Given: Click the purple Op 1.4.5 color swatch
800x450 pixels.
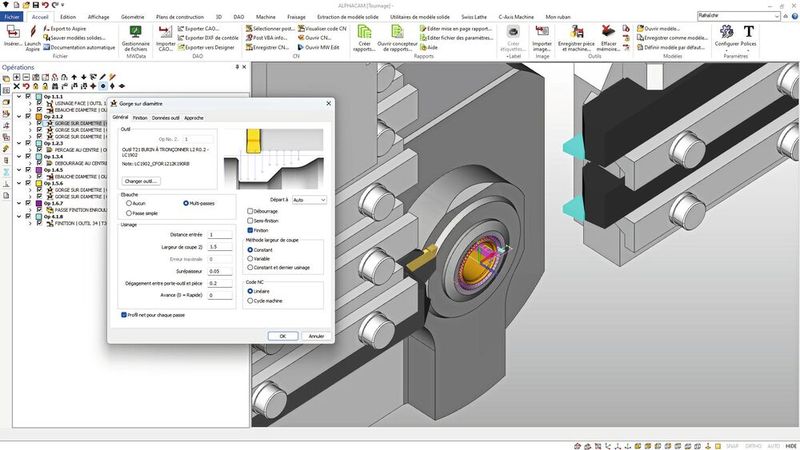Looking at the screenshot, I should (39, 170).
